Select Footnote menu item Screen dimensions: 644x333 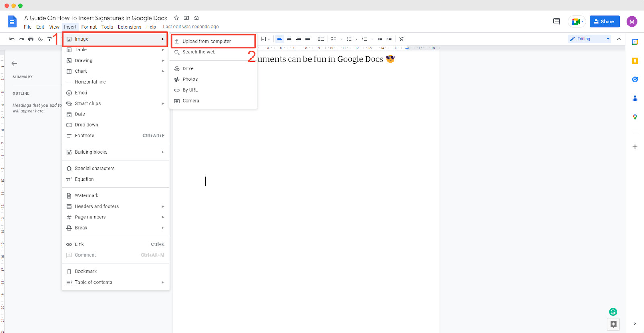pos(116,136)
